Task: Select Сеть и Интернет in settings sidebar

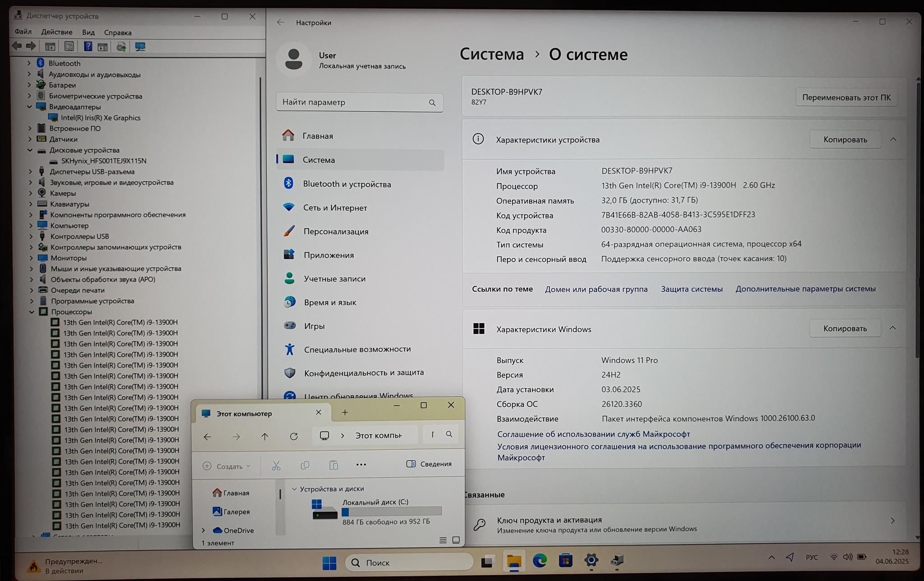Action: tap(335, 208)
